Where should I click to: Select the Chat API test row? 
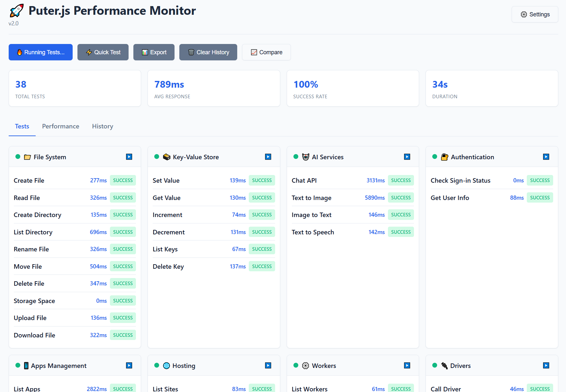pos(353,180)
